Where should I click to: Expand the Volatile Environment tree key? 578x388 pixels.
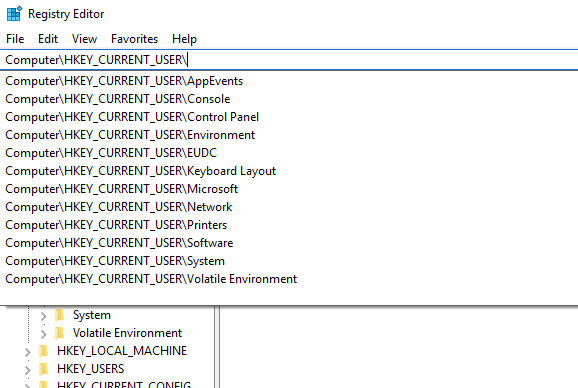(x=43, y=334)
